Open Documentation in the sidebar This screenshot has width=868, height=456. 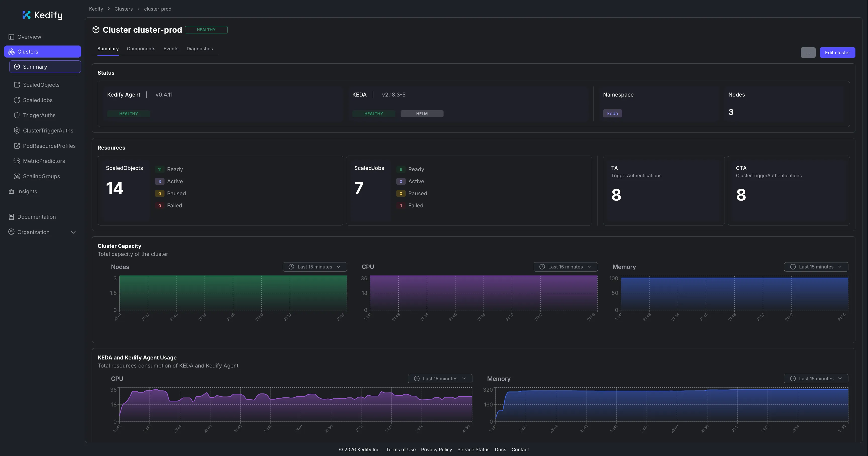click(42, 217)
